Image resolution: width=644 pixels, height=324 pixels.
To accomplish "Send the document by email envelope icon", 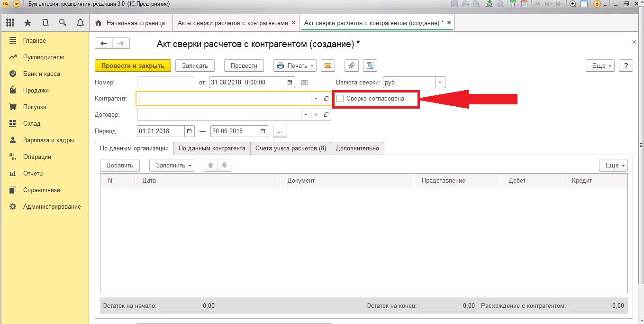I will point(328,65).
